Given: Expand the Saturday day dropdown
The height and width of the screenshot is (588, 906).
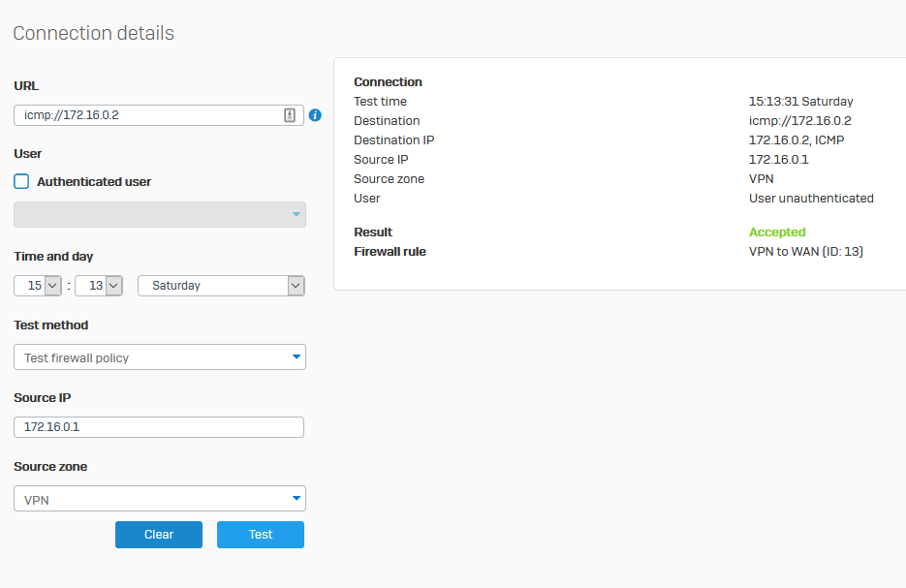Looking at the screenshot, I should coord(222,286).
